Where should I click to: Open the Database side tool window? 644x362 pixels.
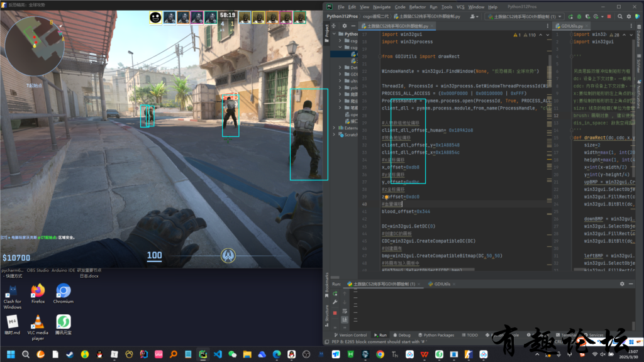coord(639,36)
